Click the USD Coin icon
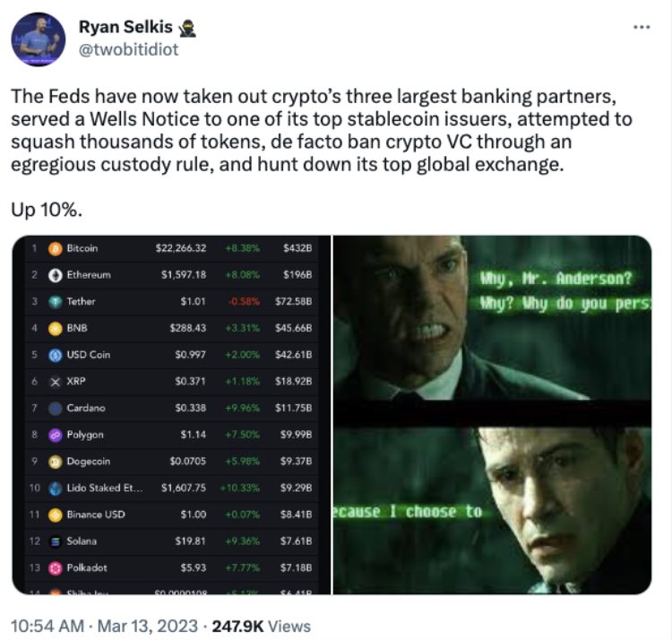 click(x=54, y=354)
